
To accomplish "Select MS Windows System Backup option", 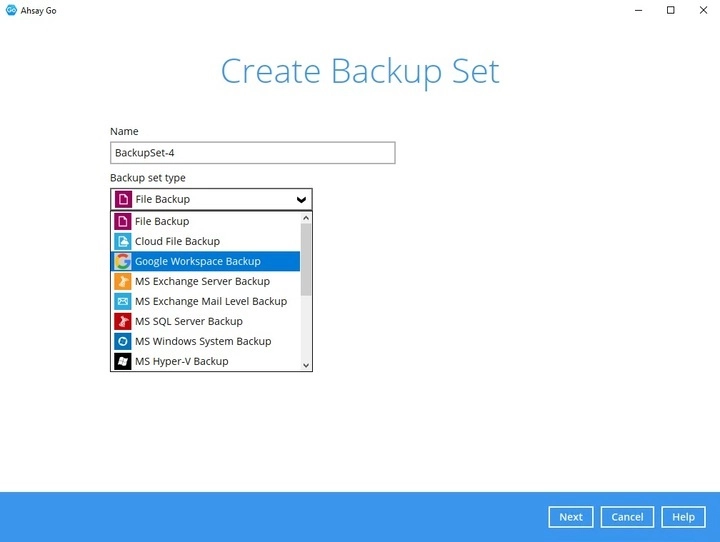I will point(206,341).
